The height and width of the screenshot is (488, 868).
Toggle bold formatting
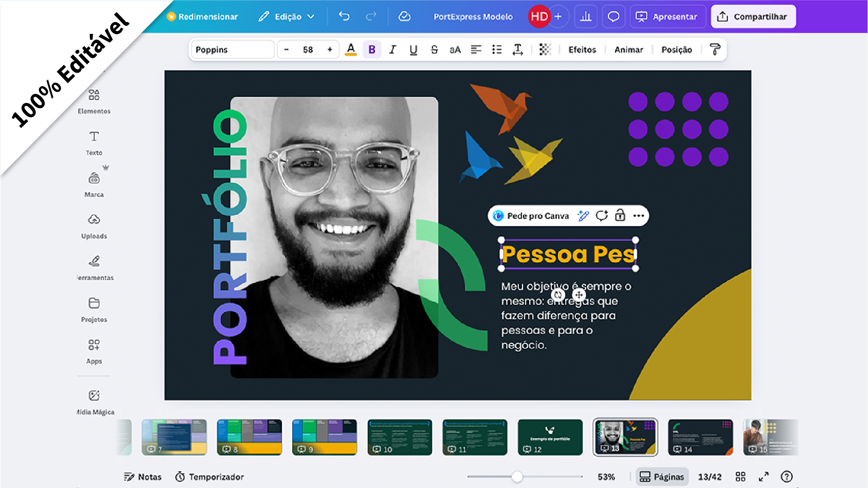tap(372, 50)
